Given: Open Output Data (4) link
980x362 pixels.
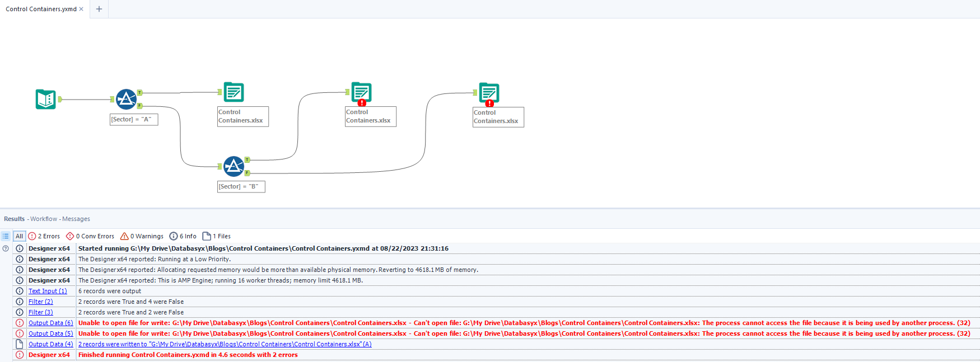Looking at the screenshot, I should coord(51,344).
